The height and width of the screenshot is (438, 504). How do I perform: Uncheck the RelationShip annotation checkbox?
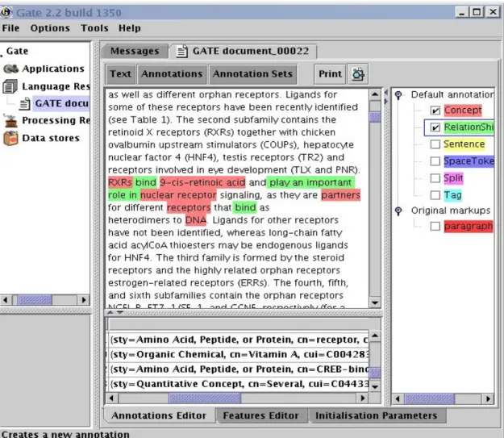click(x=435, y=127)
